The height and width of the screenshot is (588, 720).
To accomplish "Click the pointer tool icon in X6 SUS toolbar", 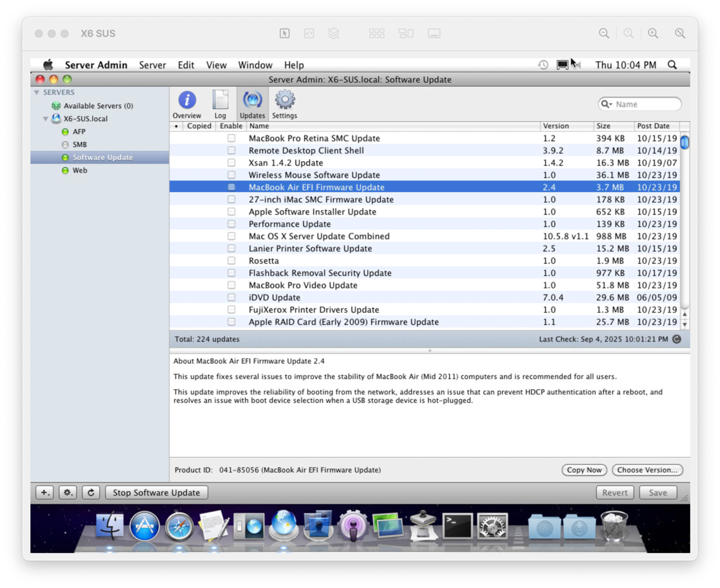I will point(285,34).
